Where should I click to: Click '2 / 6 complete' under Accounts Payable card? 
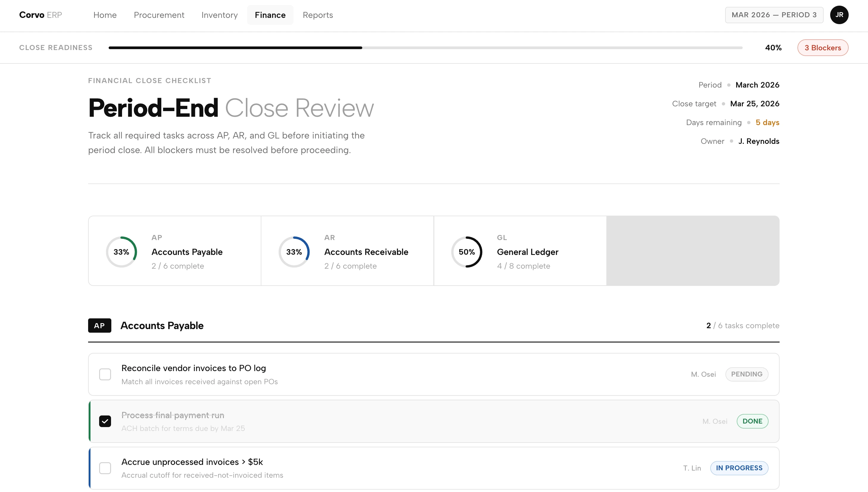tap(178, 266)
